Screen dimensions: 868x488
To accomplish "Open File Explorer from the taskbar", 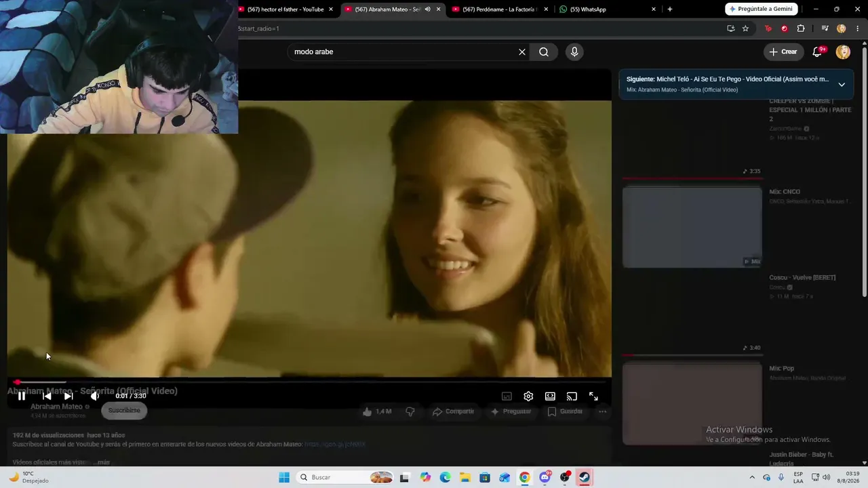I will coord(465,477).
